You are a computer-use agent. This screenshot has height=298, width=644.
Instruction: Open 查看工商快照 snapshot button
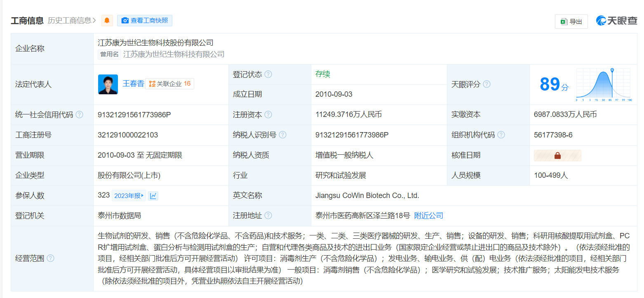tap(145, 21)
